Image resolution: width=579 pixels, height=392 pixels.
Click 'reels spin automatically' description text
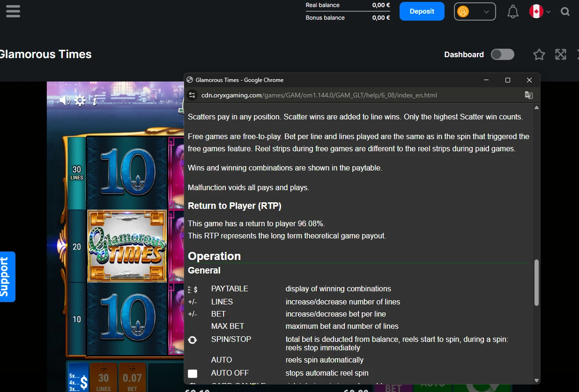pyautogui.click(x=325, y=360)
